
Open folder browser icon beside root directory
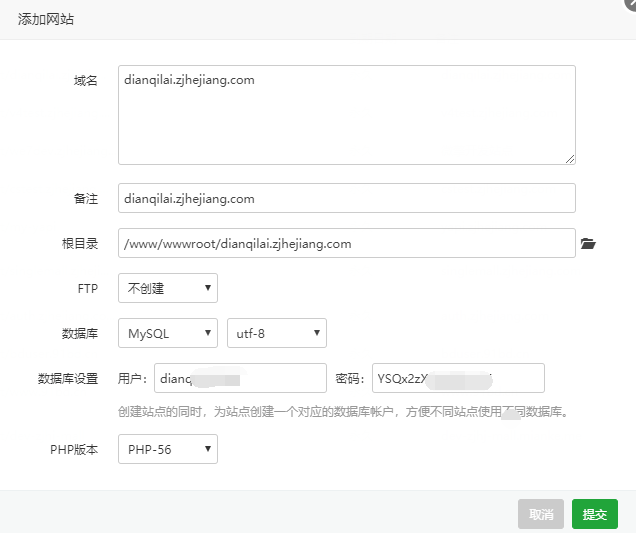[588, 243]
